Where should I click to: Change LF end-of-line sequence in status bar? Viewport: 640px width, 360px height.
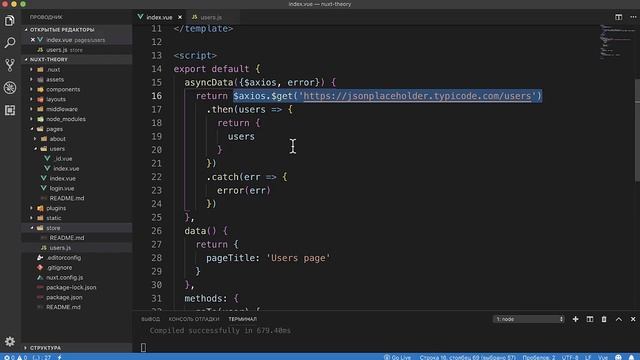[x=589, y=357]
